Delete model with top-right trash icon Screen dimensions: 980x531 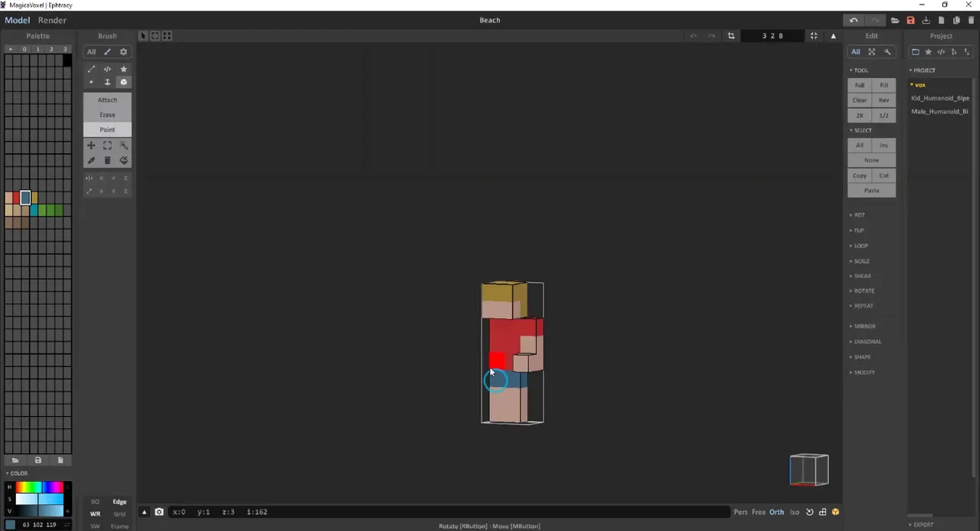(971, 20)
